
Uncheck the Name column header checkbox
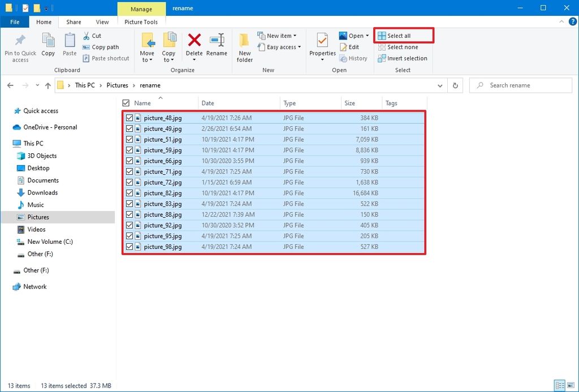125,103
